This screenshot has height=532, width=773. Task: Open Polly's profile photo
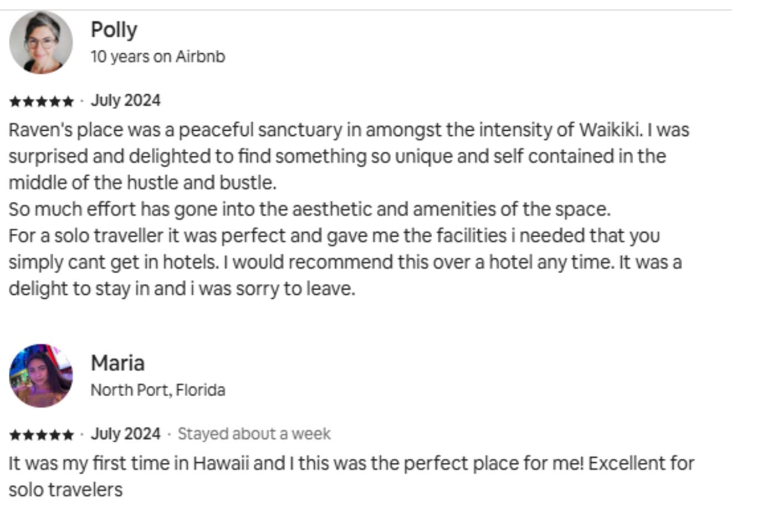[41, 42]
